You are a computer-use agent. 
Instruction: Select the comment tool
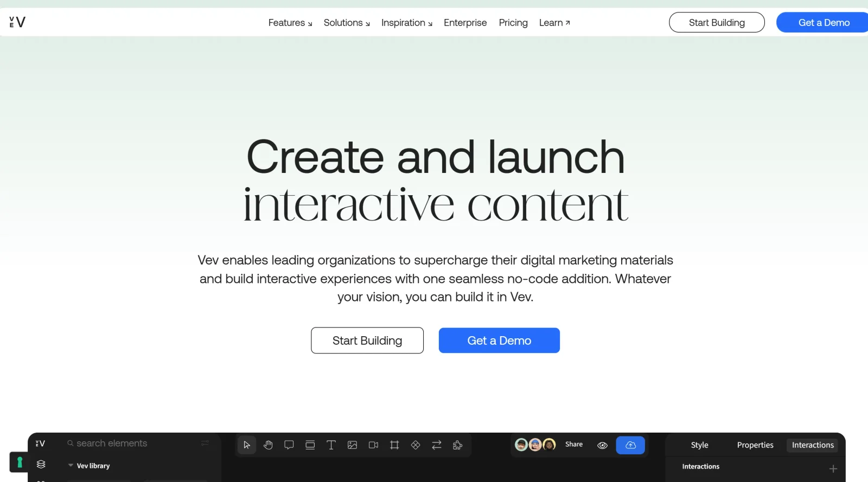(x=289, y=445)
